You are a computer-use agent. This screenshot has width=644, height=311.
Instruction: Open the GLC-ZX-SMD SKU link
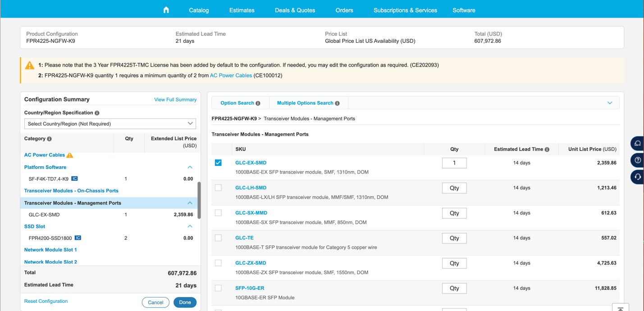pyautogui.click(x=251, y=263)
